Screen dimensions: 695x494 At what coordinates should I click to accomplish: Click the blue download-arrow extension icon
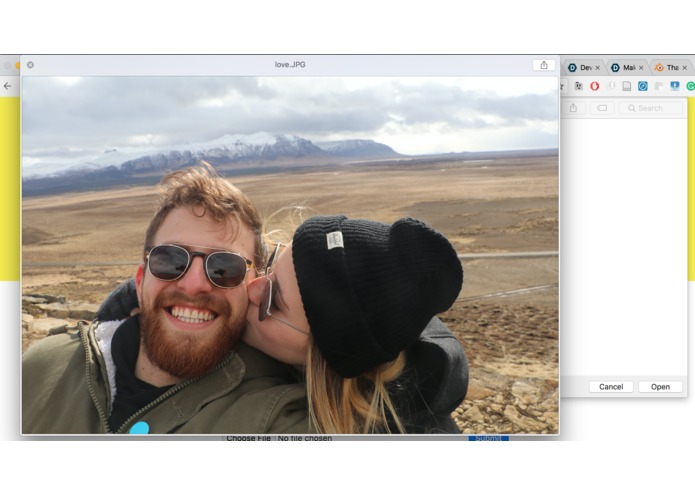[675, 86]
